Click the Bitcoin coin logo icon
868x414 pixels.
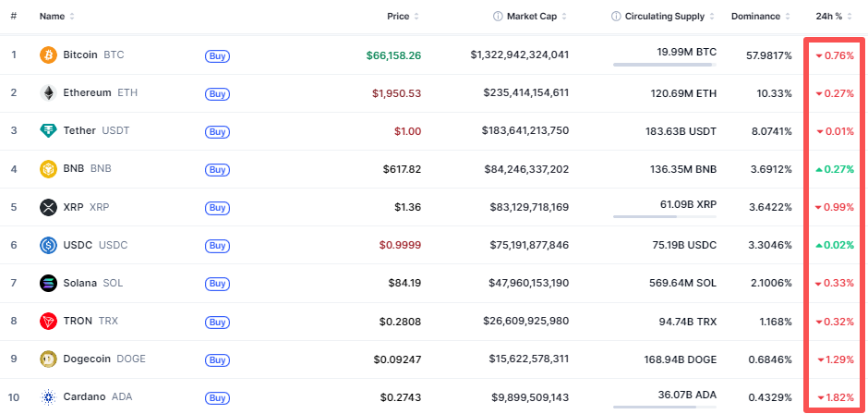(x=48, y=55)
